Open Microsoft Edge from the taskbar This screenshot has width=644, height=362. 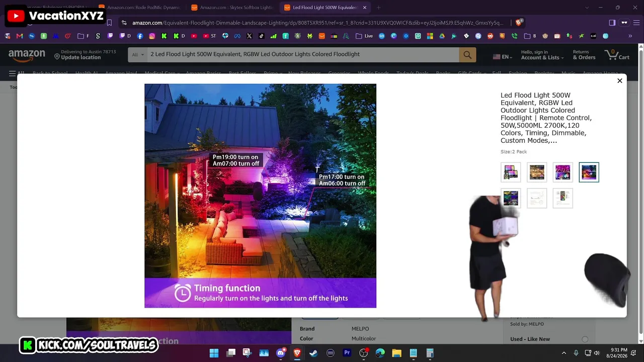point(380,353)
